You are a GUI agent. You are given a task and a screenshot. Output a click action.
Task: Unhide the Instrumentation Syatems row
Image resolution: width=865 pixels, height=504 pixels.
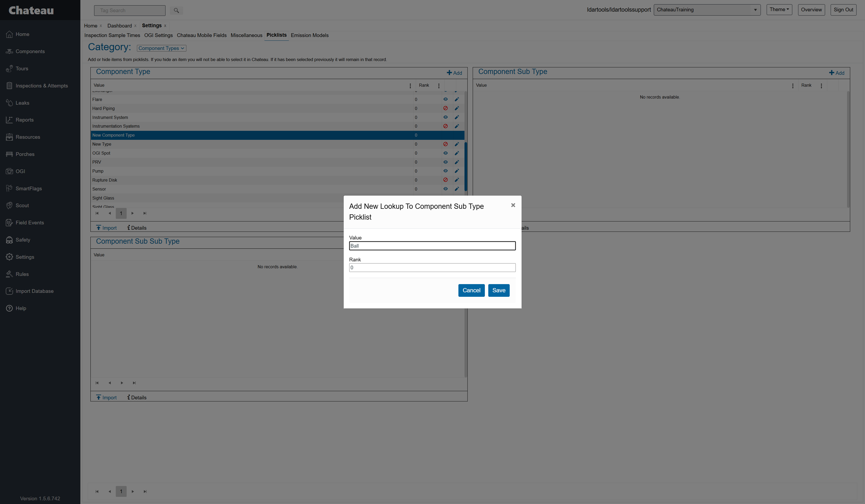click(x=445, y=126)
